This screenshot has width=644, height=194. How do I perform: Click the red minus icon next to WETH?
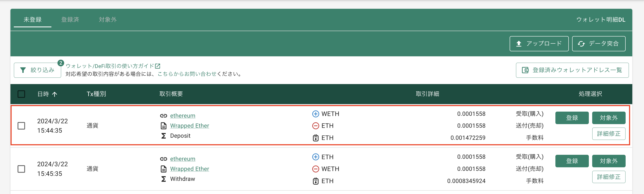[316, 169]
